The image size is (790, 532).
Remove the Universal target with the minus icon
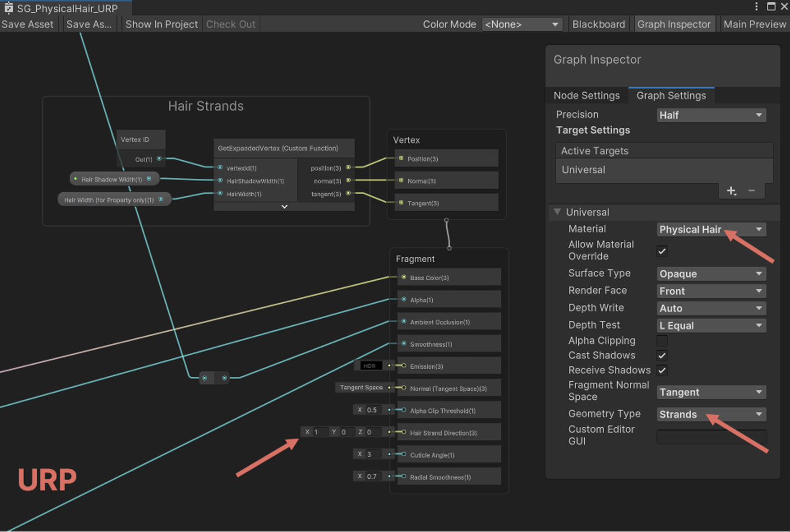[752, 190]
